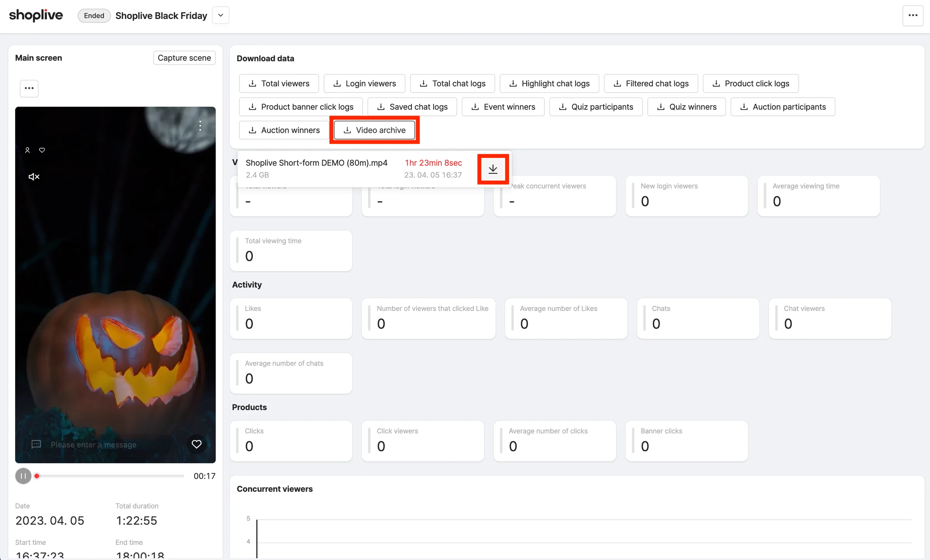The height and width of the screenshot is (560, 930).
Task: Open Main screen three-dot menu
Action: pyautogui.click(x=29, y=88)
